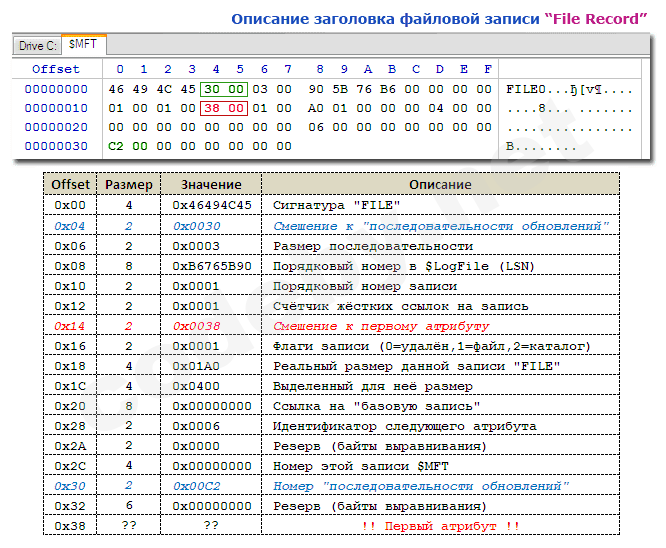The width and height of the screenshot is (666, 548).
Task: Select hex row at offset 00000010
Action: [x=56, y=107]
